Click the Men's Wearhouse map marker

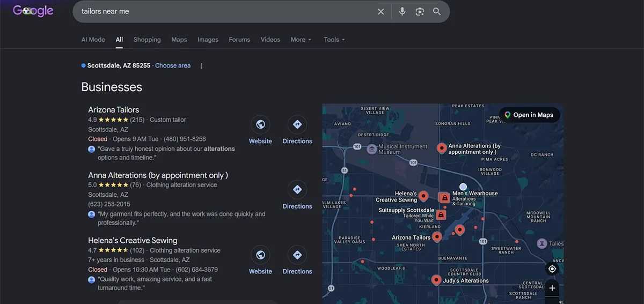point(445,198)
